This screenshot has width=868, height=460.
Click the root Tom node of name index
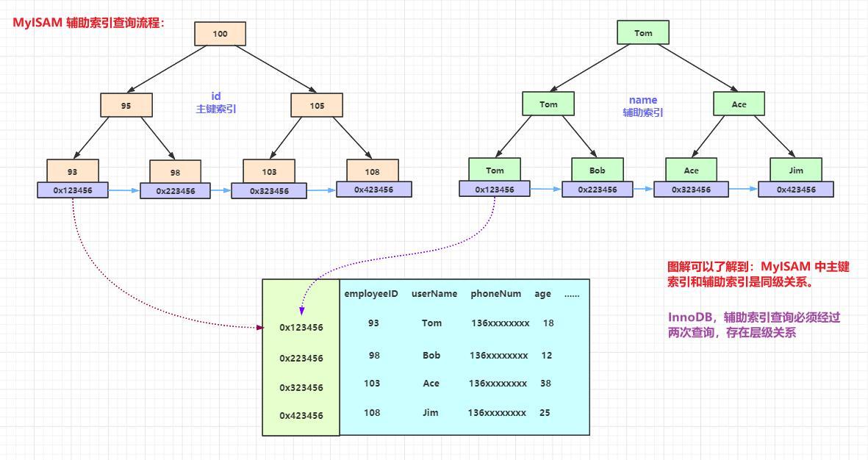tap(642, 32)
